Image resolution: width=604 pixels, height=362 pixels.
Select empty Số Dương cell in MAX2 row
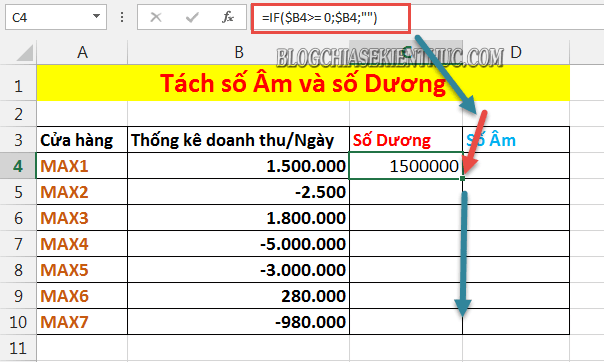tap(406, 192)
